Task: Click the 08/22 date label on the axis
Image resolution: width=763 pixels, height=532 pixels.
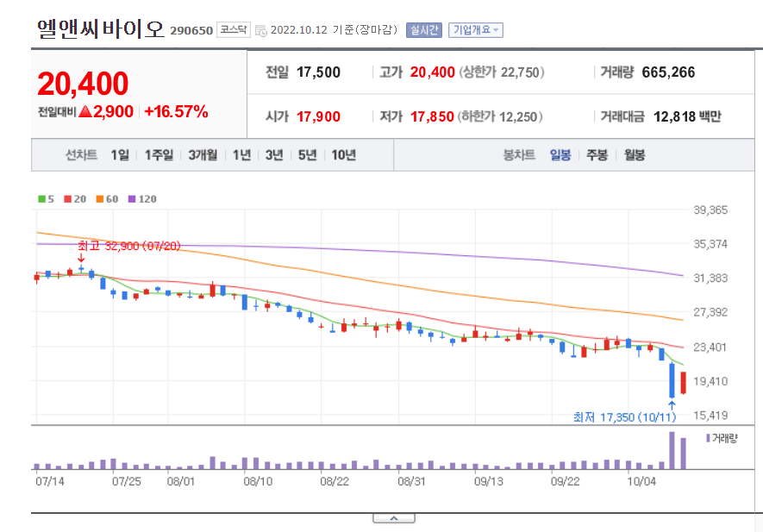Action: click(335, 481)
